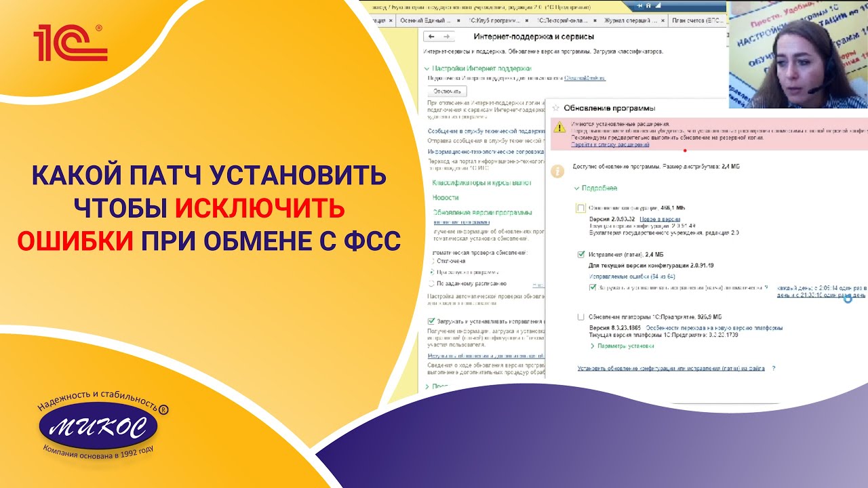Image resolution: width=868 pixels, height=488 pixels.
Task: Click the back arrow navigation button
Action: coord(431,37)
